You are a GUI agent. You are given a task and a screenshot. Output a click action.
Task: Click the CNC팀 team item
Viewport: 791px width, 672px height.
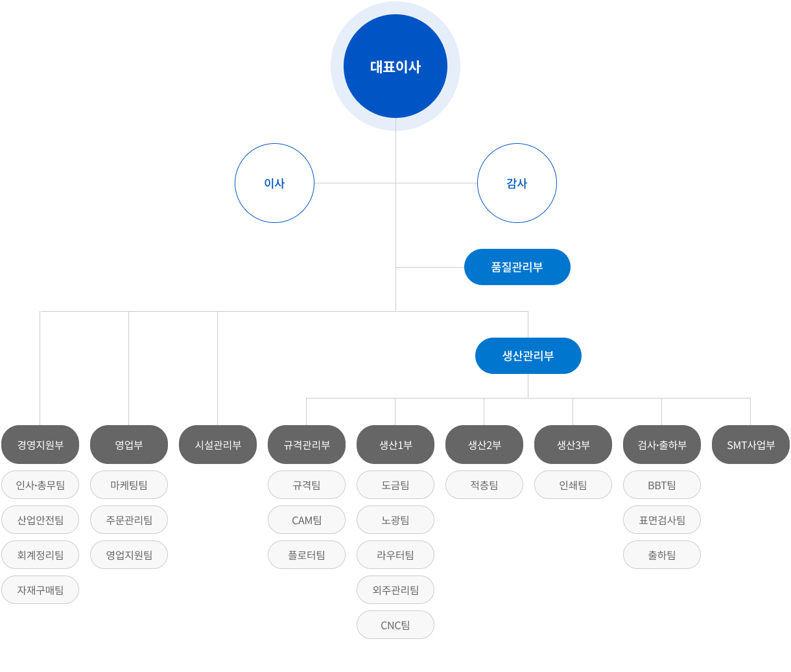tap(395, 625)
